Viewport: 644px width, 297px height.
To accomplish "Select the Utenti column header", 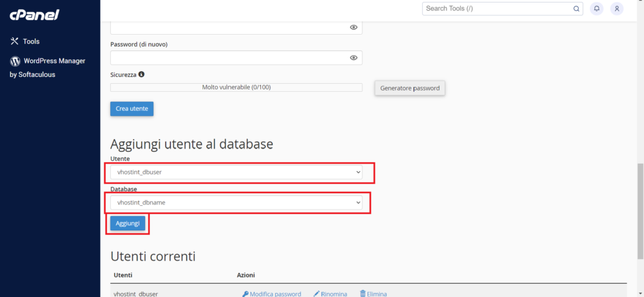I will (123, 275).
